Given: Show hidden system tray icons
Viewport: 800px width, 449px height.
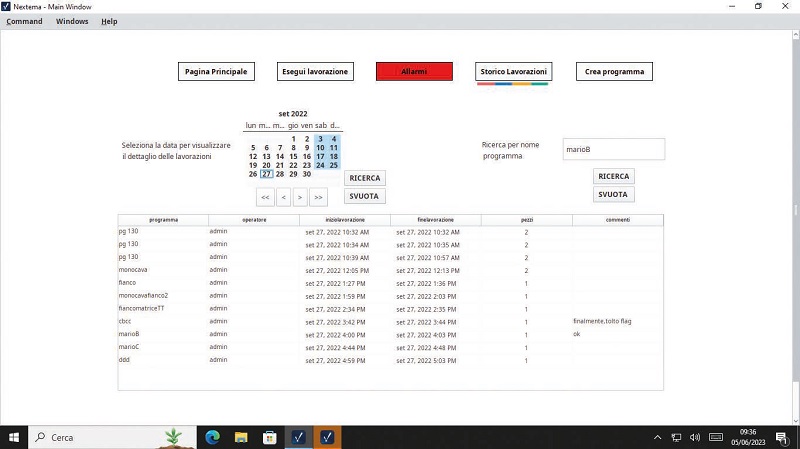Looking at the screenshot, I should tap(657, 437).
